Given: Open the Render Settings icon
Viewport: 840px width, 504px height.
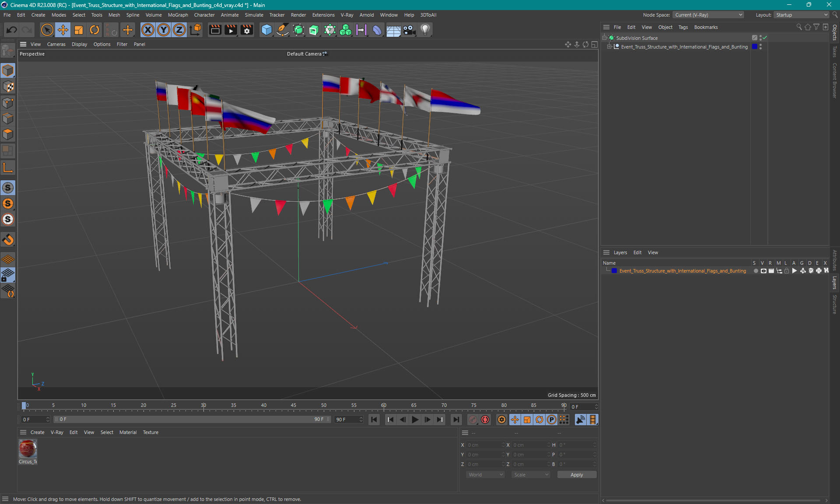Looking at the screenshot, I should (247, 30).
